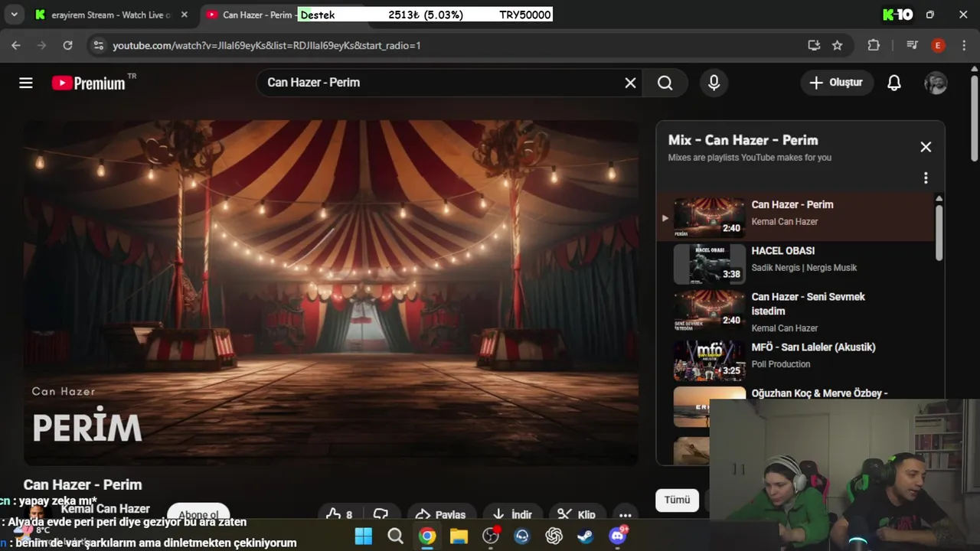
Task: Click the Poll Production channel text
Action: (x=781, y=364)
